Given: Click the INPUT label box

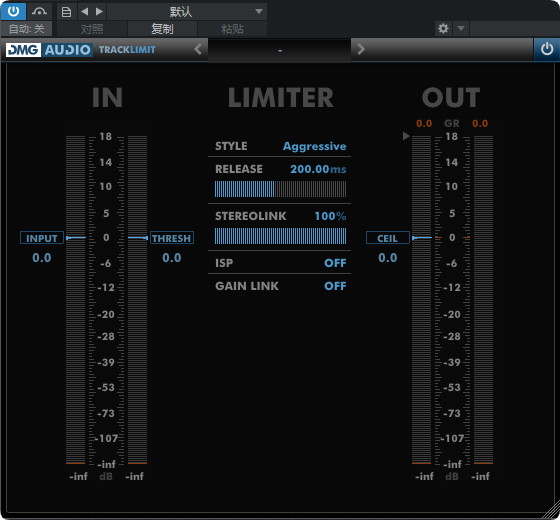Looking at the screenshot, I should [42, 238].
